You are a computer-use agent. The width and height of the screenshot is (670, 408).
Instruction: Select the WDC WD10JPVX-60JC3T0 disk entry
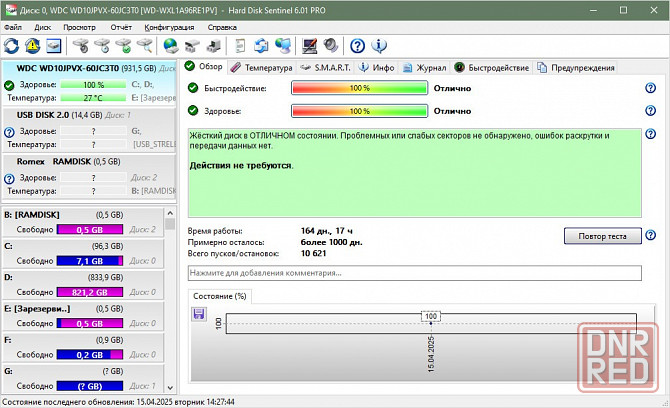click(89, 83)
